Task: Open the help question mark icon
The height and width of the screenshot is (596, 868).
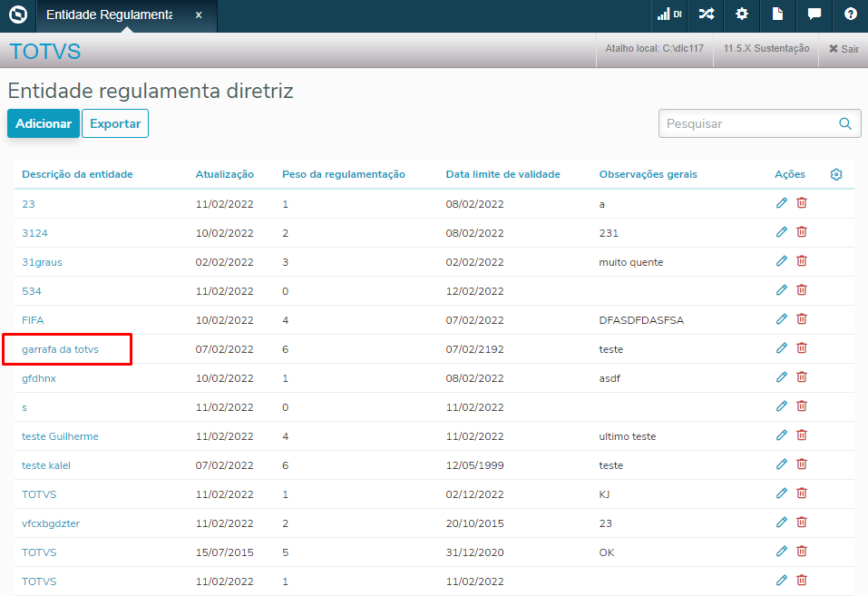Action: 850,14
